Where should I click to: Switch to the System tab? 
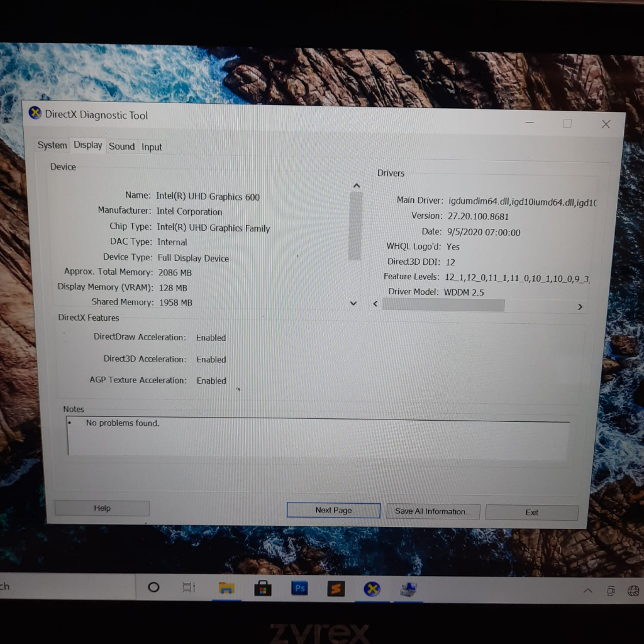[52, 145]
